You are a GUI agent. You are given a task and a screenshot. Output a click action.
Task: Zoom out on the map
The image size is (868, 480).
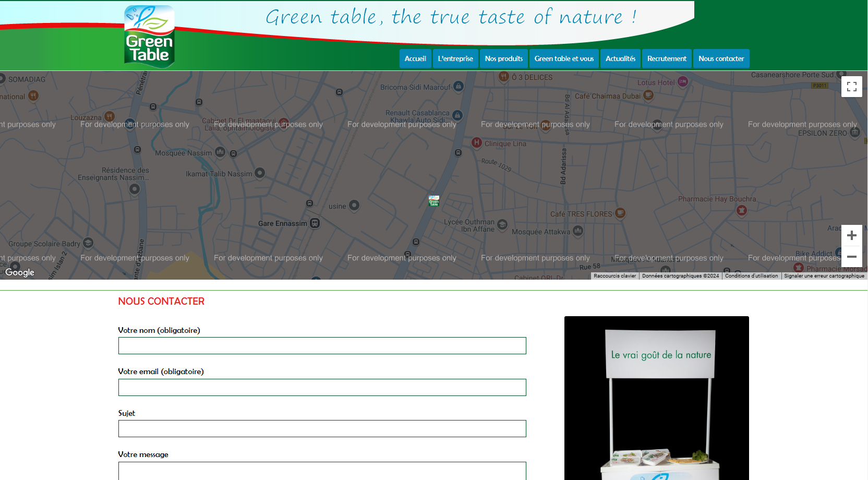[851, 257]
